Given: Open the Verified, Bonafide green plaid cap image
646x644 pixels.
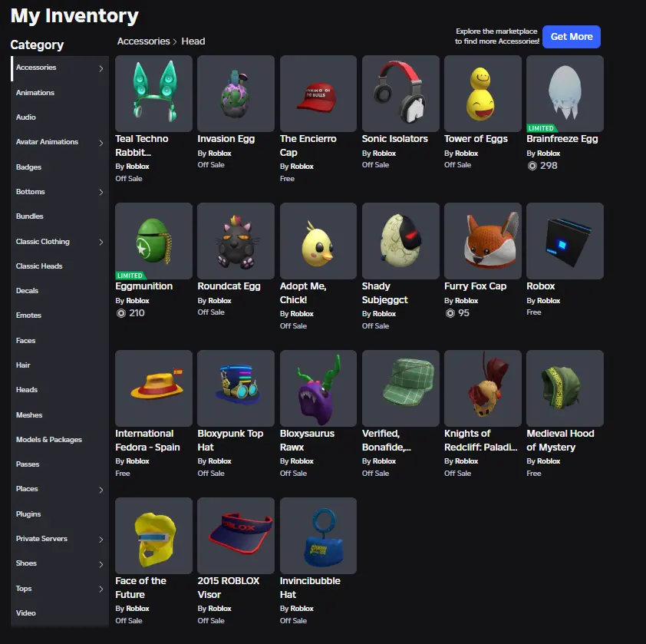Looking at the screenshot, I should 400,388.
